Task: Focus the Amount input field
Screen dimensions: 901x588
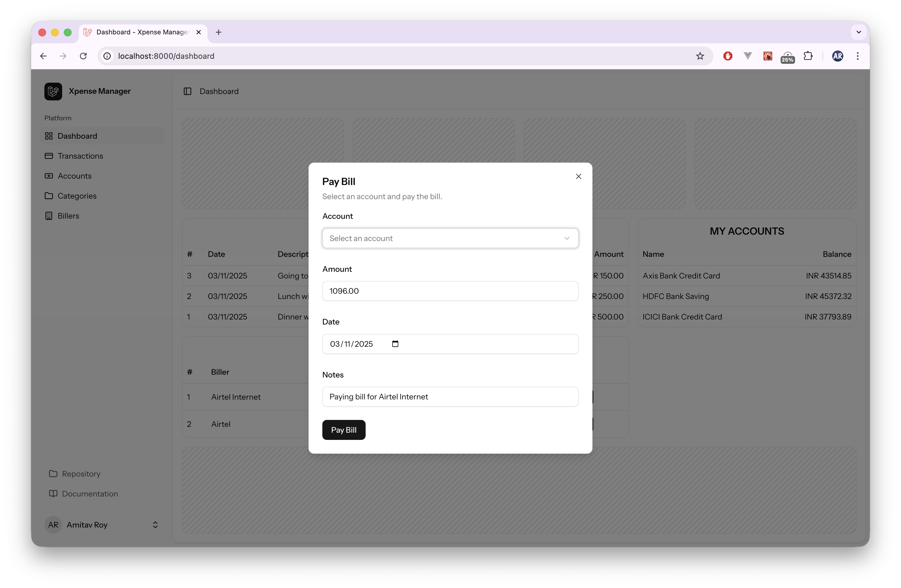Action: coord(450,291)
